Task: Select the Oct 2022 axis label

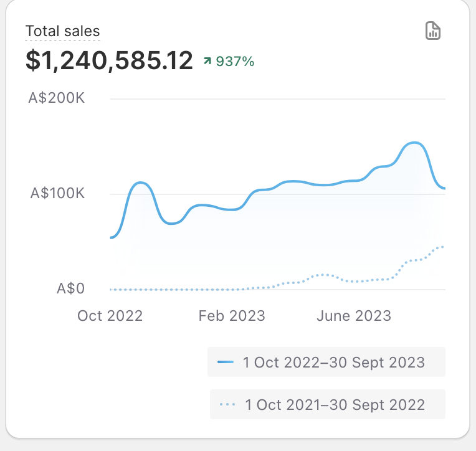Action: (x=110, y=316)
